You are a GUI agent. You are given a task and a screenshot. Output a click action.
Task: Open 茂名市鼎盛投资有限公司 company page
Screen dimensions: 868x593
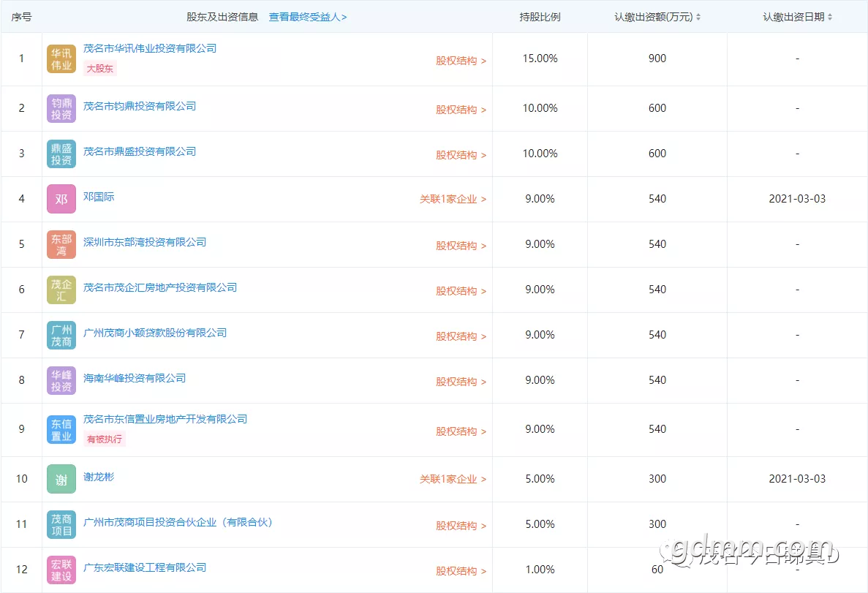[140, 151]
